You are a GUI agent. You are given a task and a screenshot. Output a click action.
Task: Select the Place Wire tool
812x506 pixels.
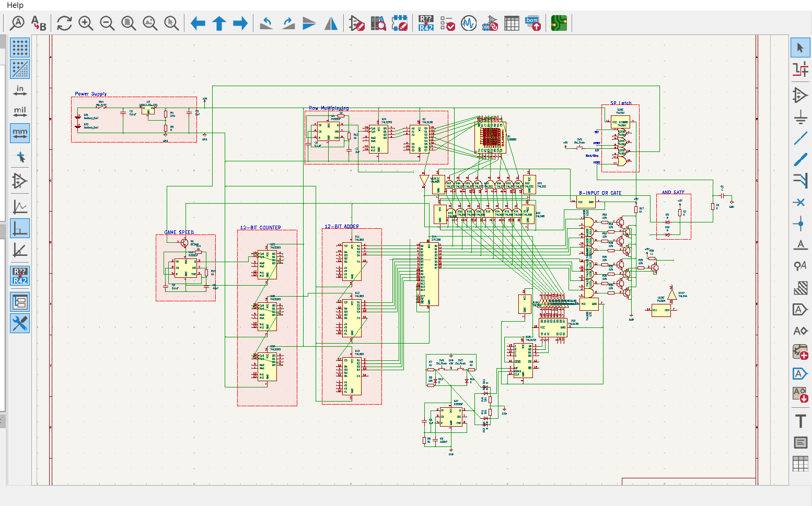pyautogui.click(x=800, y=138)
